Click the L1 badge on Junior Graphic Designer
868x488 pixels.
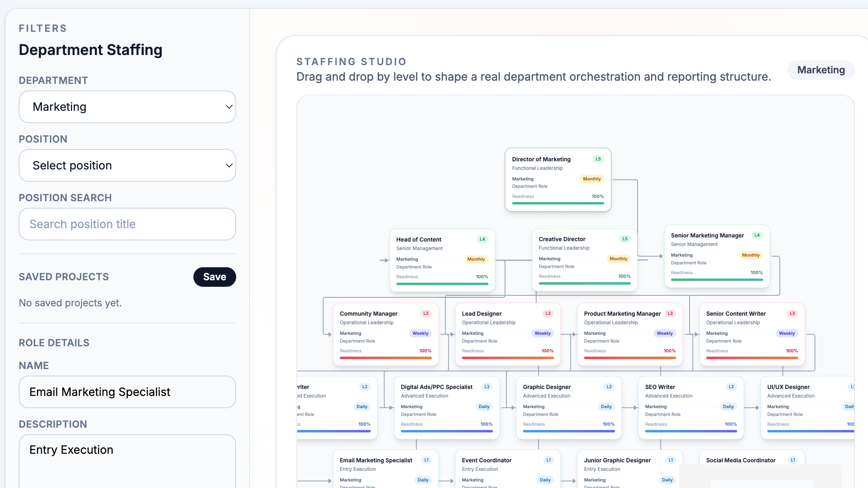[671, 460]
